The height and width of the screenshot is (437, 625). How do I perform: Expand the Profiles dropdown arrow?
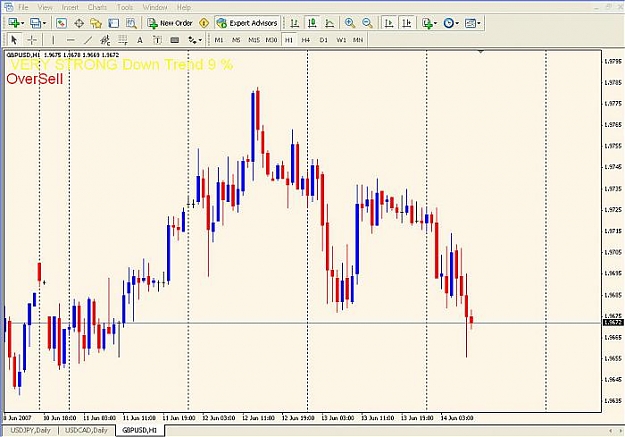pyautogui.click(x=44, y=24)
